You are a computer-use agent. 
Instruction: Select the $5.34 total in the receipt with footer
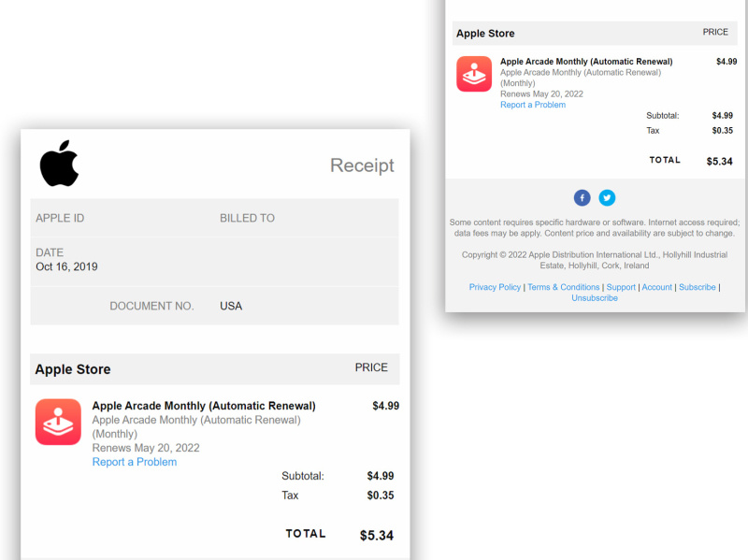tap(719, 161)
